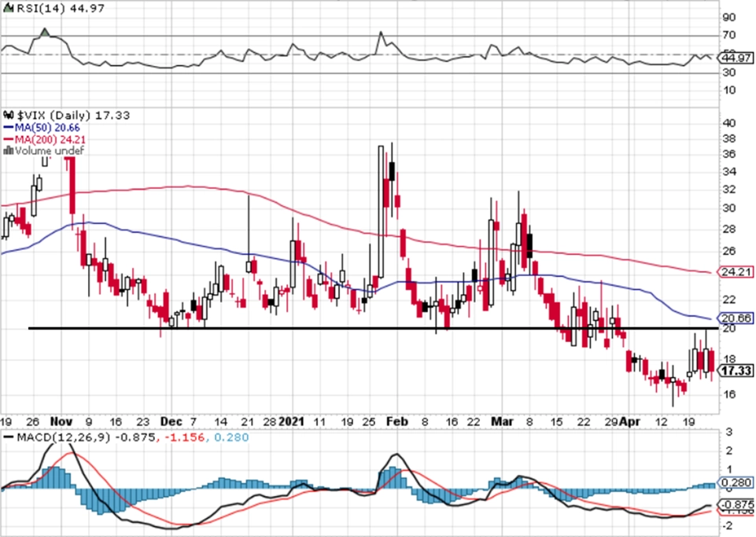Viewport: 756px width, 537px height.
Task: Click the green RSI overbought peak marker
Action: pos(44,32)
